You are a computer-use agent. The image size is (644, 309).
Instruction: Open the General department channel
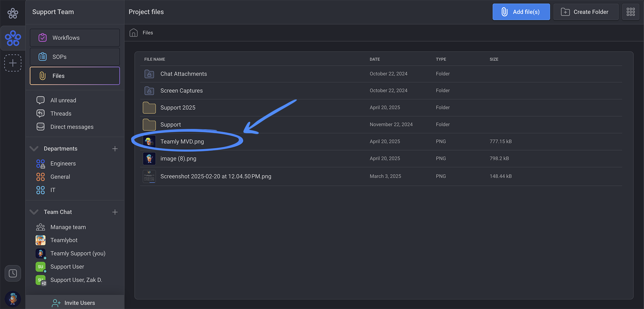tap(60, 177)
